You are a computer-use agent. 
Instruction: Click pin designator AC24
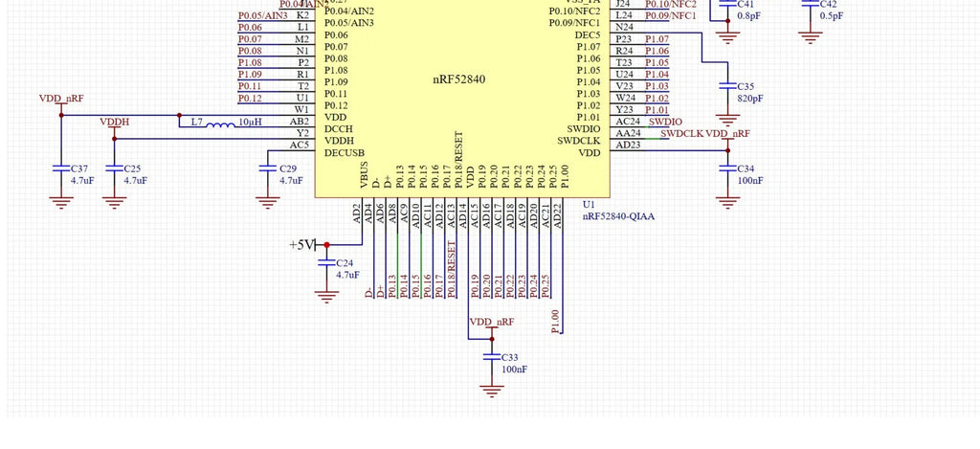coord(628,122)
